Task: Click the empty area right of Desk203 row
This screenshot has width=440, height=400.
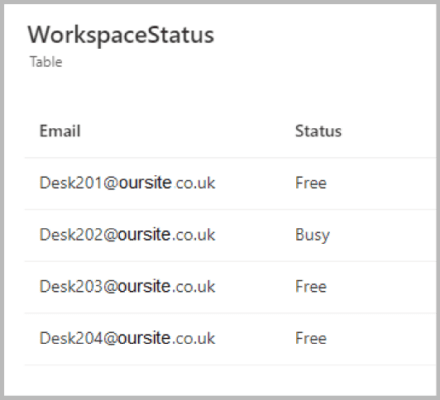Action: click(382, 287)
